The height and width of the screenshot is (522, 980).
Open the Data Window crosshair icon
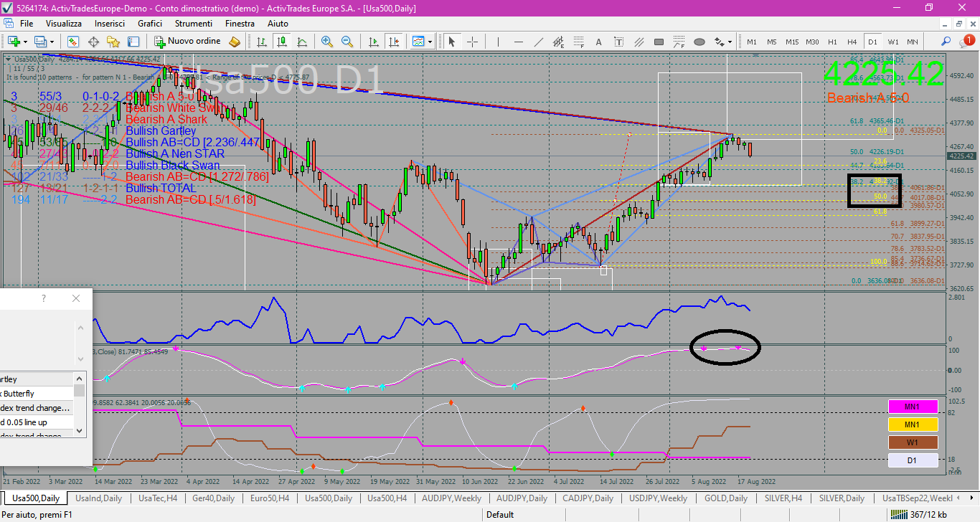92,42
